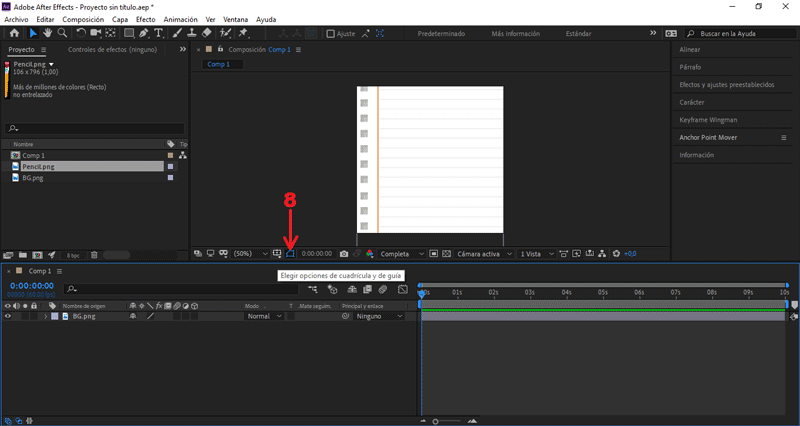Image resolution: width=800 pixels, height=426 pixels.
Task: Click the trash delete icon in Project panel
Action: pos(94,255)
